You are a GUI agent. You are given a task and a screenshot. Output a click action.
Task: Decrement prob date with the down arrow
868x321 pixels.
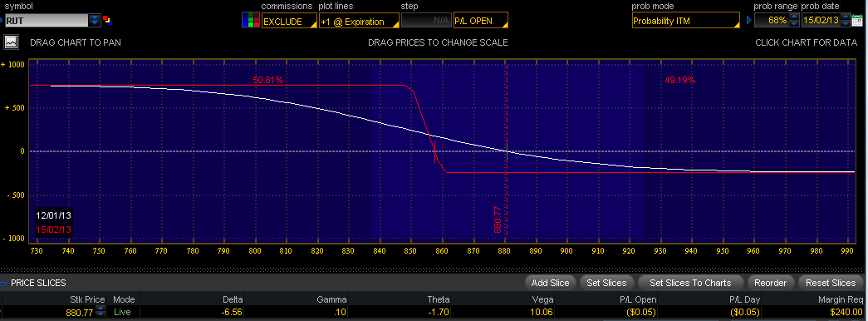(x=846, y=24)
